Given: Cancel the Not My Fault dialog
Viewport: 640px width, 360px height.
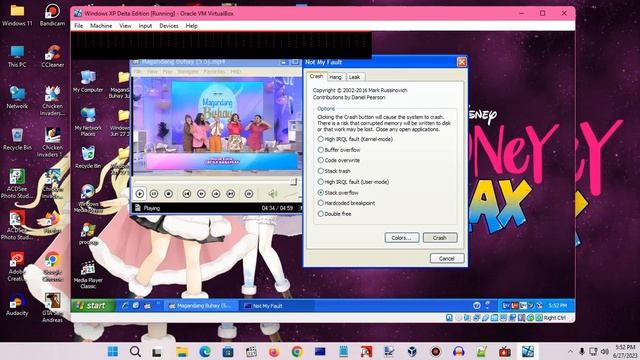Looking at the screenshot, I should click(x=447, y=258).
